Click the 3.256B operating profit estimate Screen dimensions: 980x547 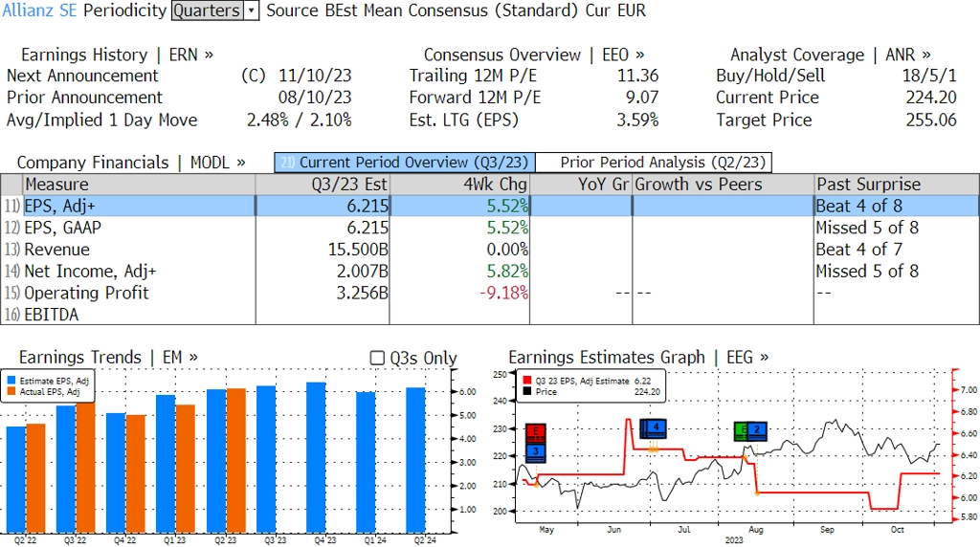click(x=362, y=293)
